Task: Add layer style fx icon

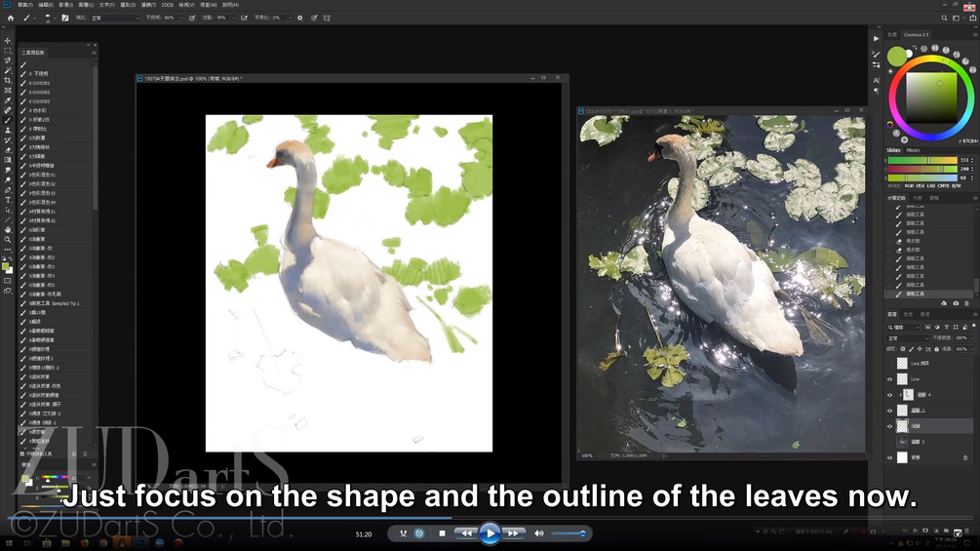Action: pos(915,531)
